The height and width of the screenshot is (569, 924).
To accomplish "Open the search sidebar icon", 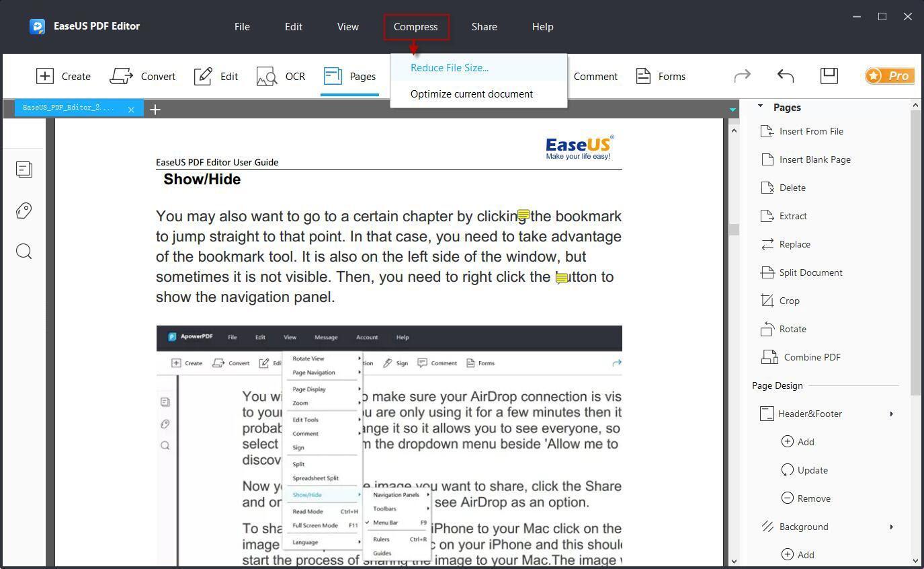I will 24,252.
